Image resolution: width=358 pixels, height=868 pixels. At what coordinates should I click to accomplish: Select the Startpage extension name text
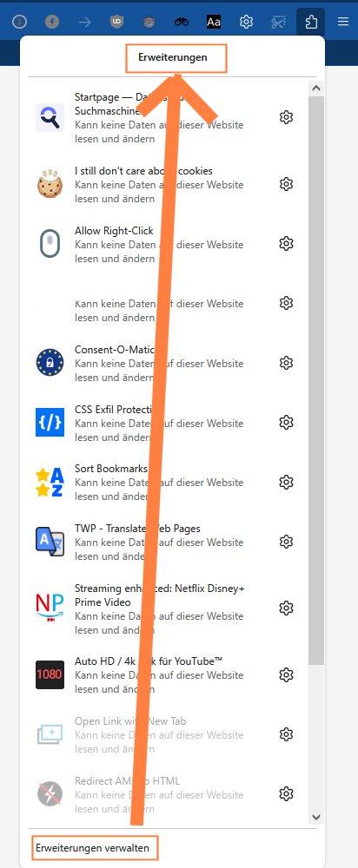tap(128, 104)
